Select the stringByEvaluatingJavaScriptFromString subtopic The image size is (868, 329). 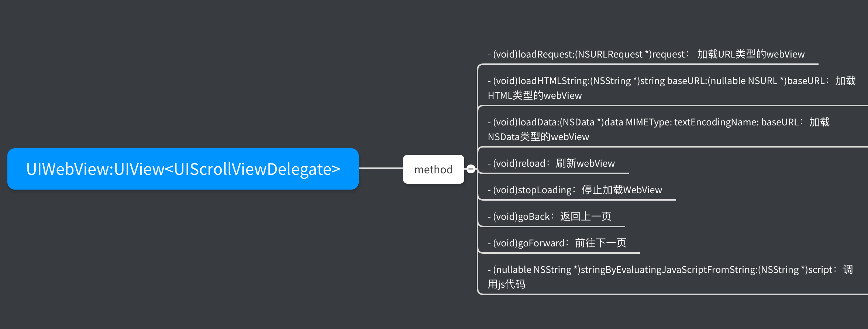[x=670, y=277]
